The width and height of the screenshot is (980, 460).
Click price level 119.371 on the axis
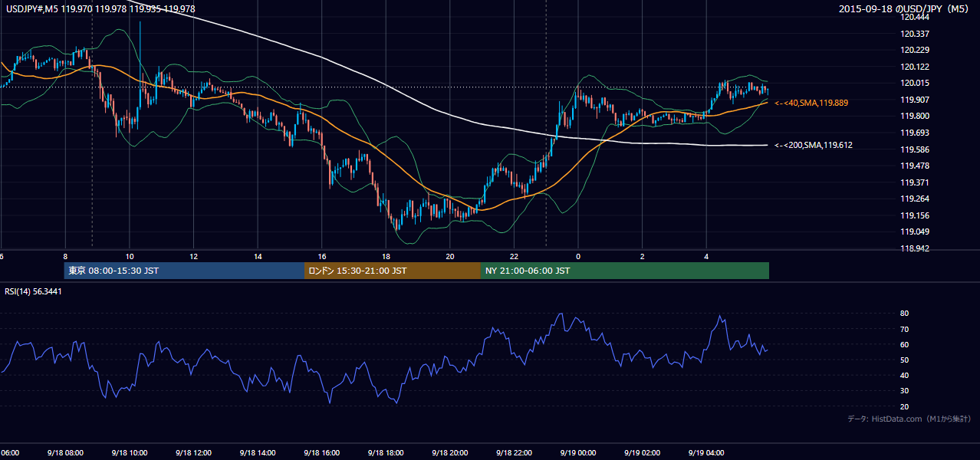click(916, 182)
